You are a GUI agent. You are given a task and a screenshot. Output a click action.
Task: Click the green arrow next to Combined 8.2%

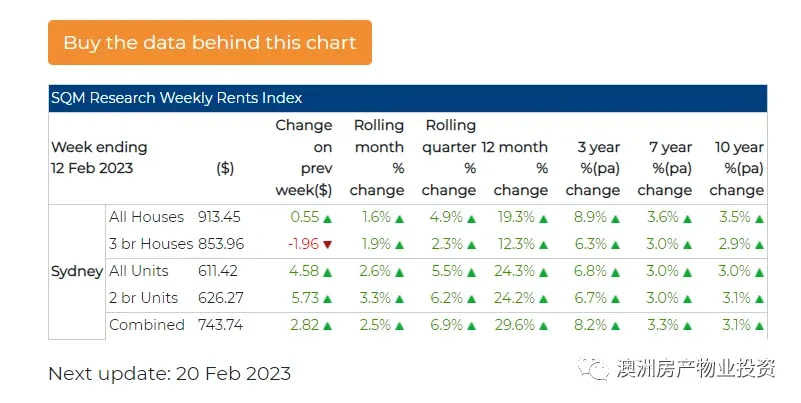[616, 326]
